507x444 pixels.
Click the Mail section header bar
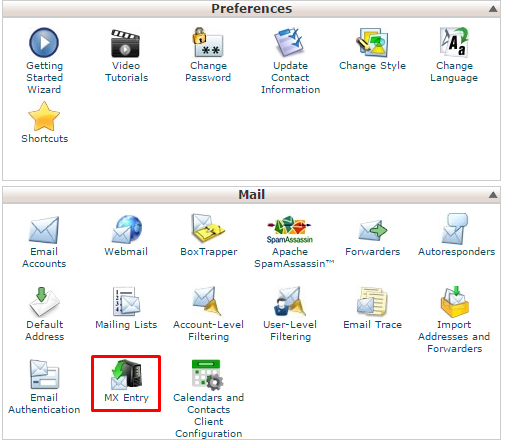pyautogui.click(x=251, y=195)
